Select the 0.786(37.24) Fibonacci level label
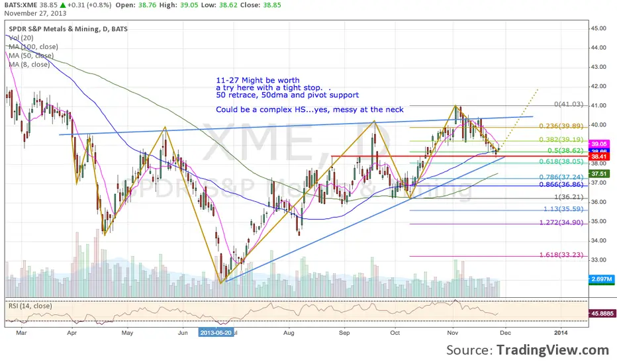 click(561, 177)
